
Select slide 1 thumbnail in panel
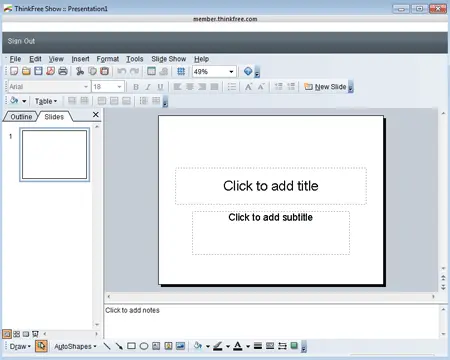54,155
